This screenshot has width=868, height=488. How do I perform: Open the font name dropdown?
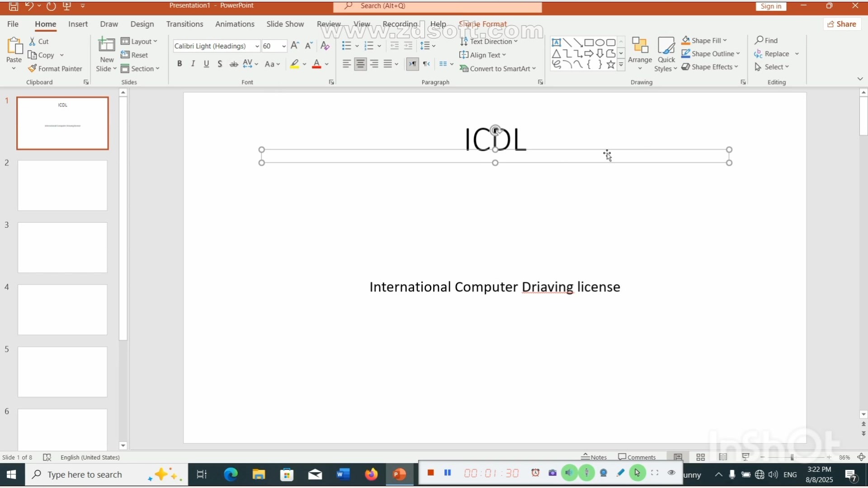pyautogui.click(x=257, y=46)
